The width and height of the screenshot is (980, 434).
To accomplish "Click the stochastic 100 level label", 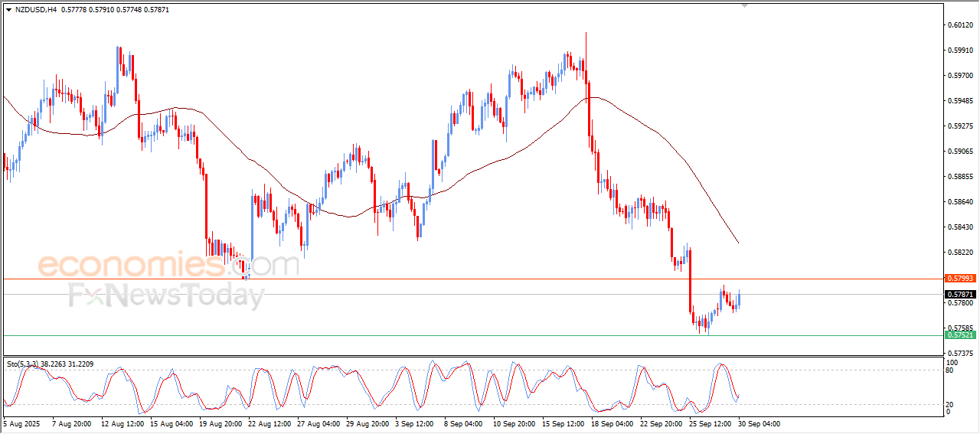I will click(952, 363).
